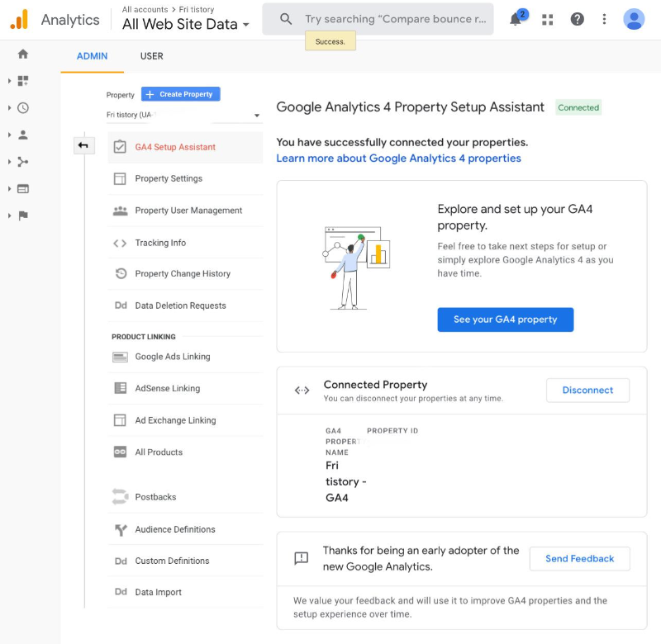
Task: Open Behavior window icon in sidebar
Action: click(23, 189)
